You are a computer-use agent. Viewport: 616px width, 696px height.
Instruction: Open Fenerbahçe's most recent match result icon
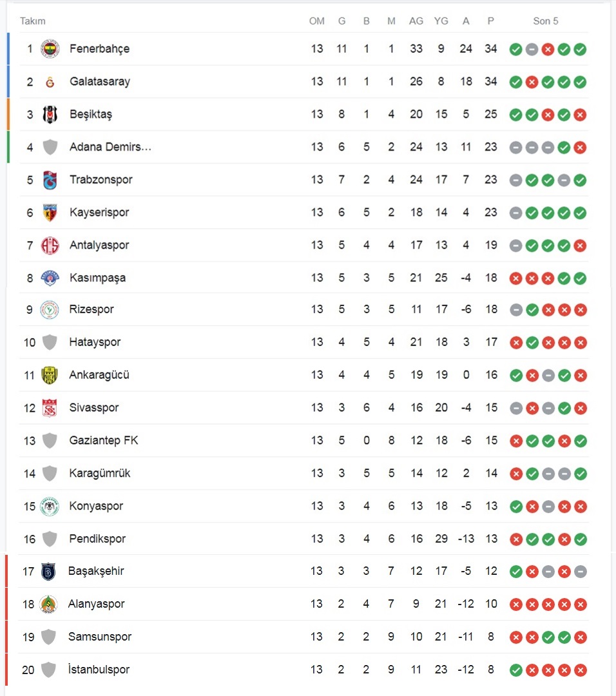tap(580, 49)
